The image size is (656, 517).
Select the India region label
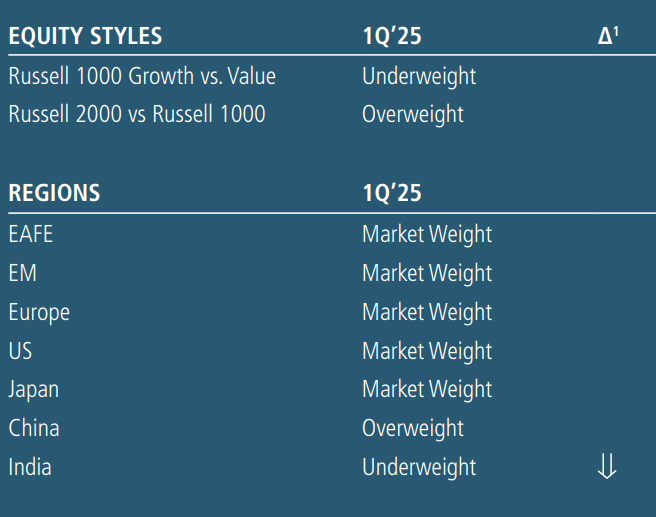[30, 467]
